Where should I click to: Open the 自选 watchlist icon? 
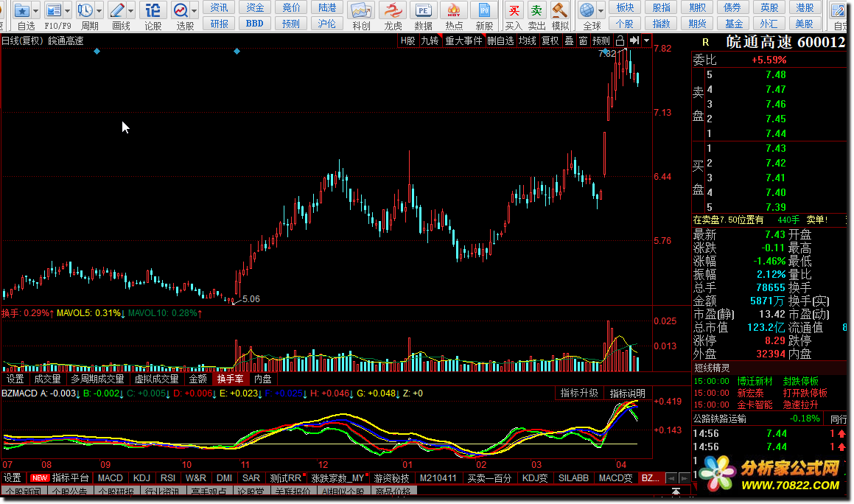pos(22,10)
